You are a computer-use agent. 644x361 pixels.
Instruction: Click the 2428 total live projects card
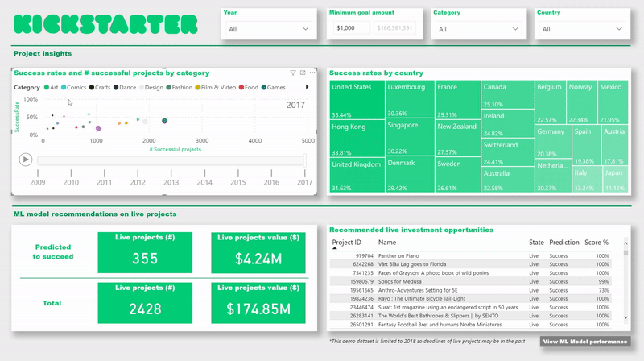[x=145, y=303]
